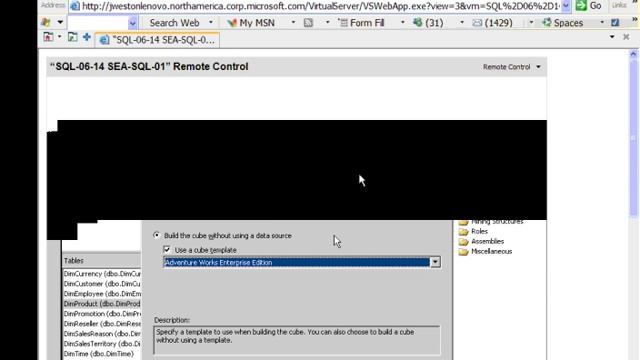This screenshot has height=360, width=640.
Task: Open the cube template dropdown arrow
Action: click(x=435, y=262)
